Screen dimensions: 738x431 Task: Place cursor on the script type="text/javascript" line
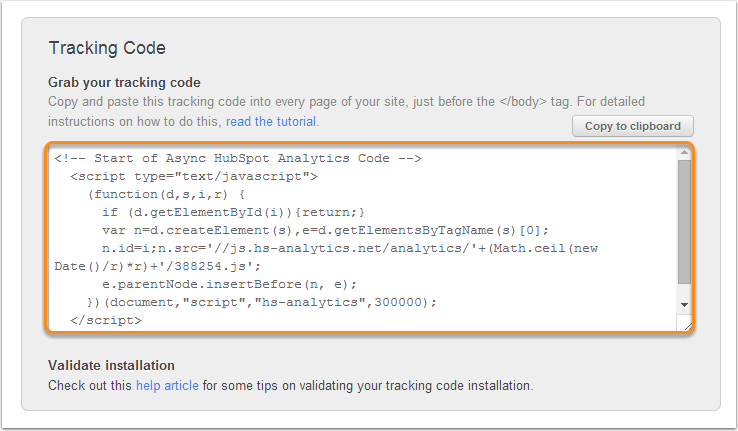coord(194,176)
